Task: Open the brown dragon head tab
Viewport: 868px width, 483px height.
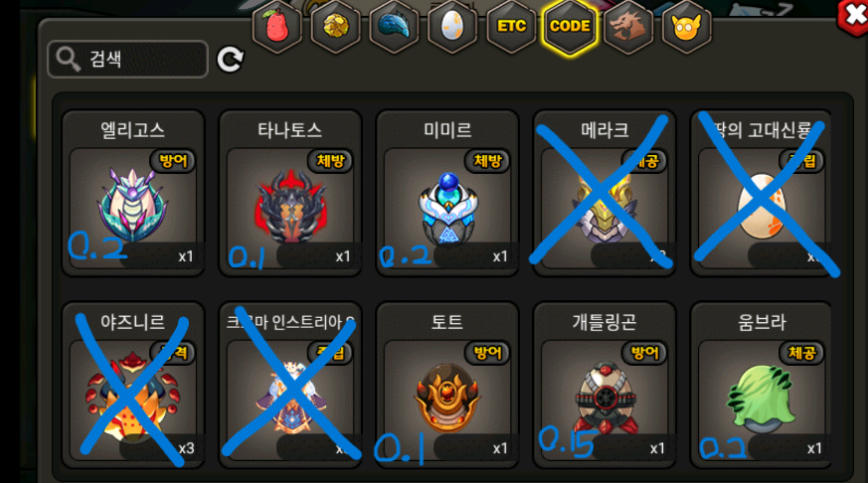Action: tap(628, 26)
